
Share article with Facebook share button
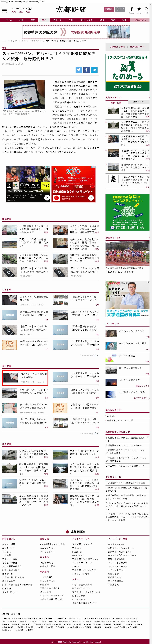coord(86,70)
